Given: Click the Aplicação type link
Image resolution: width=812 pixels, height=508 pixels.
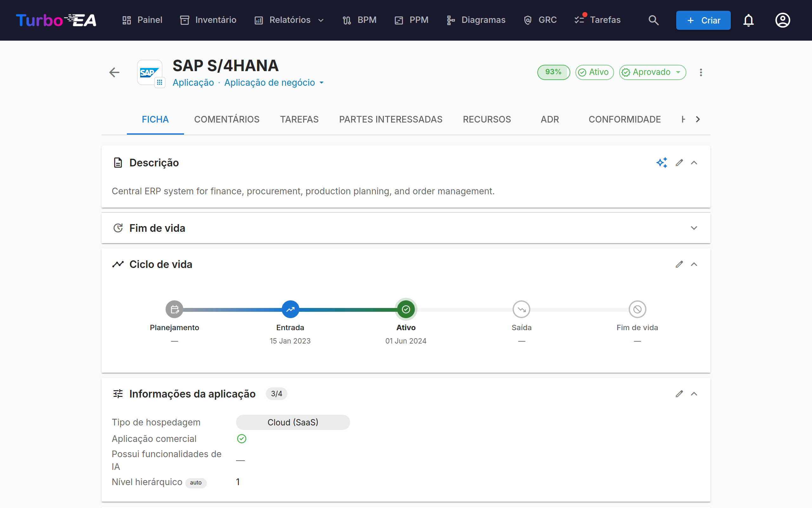Looking at the screenshot, I should pos(193,83).
